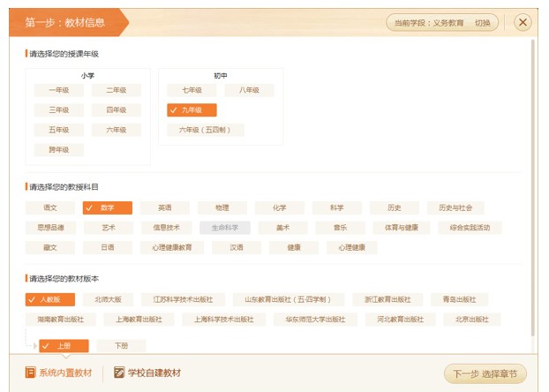Image resolution: width=549 pixels, height=392 pixels.
Task: Choose 北京出版社 edition
Action: tap(472, 320)
